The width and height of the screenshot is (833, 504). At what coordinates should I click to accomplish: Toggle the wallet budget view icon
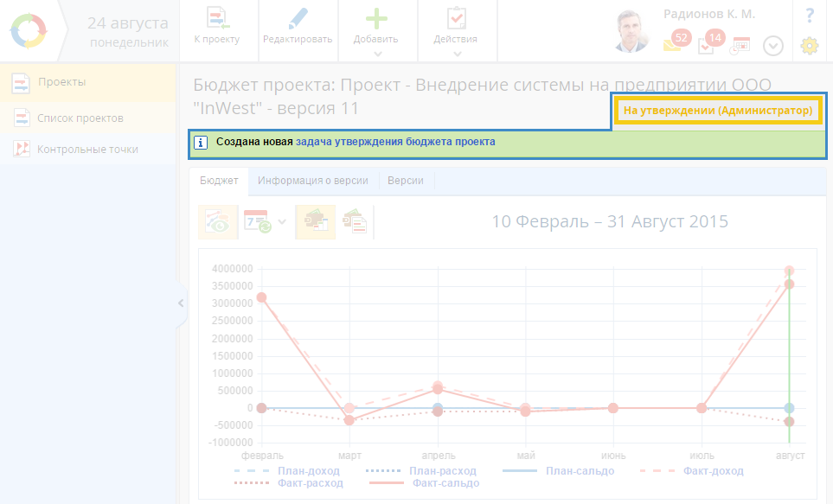coord(315,221)
